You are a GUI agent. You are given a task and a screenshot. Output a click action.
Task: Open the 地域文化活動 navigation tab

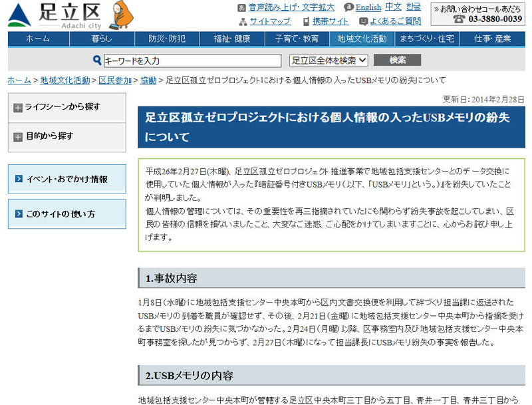click(362, 39)
